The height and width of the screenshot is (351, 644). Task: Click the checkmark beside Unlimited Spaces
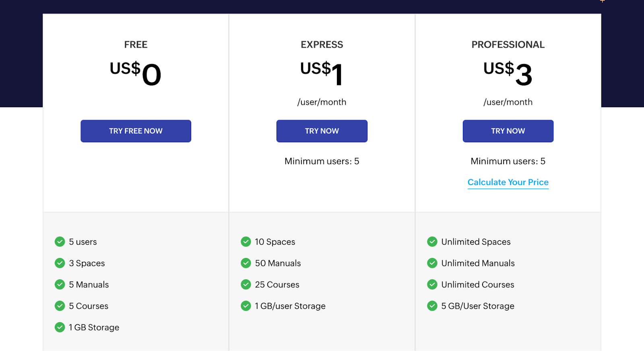pyautogui.click(x=432, y=242)
